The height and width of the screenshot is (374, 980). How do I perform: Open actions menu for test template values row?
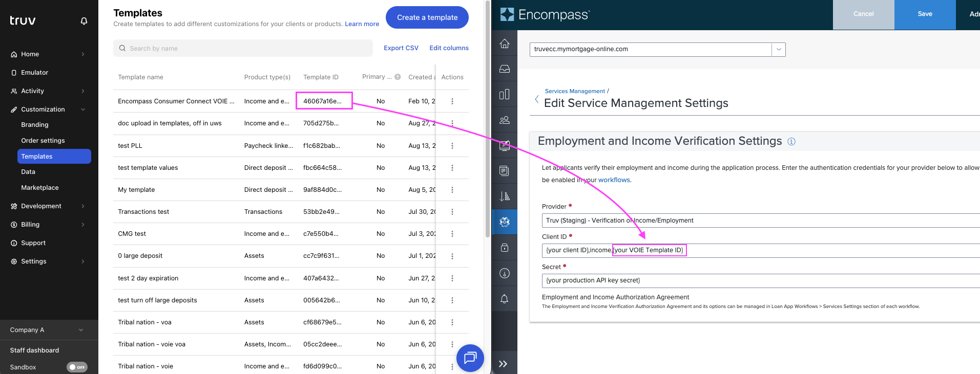[452, 168]
